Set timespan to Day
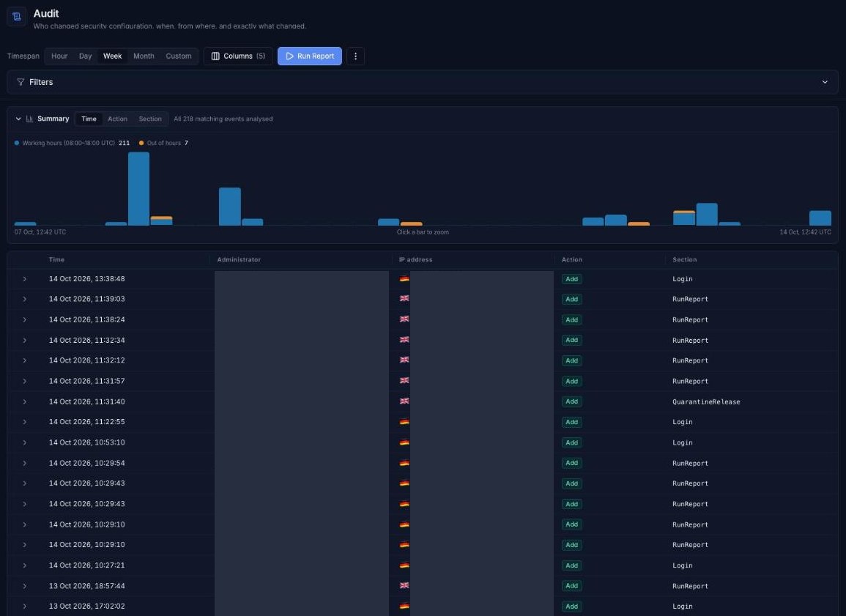Image resolution: width=846 pixels, height=616 pixels. pyautogui.click(x=85, y=56)
